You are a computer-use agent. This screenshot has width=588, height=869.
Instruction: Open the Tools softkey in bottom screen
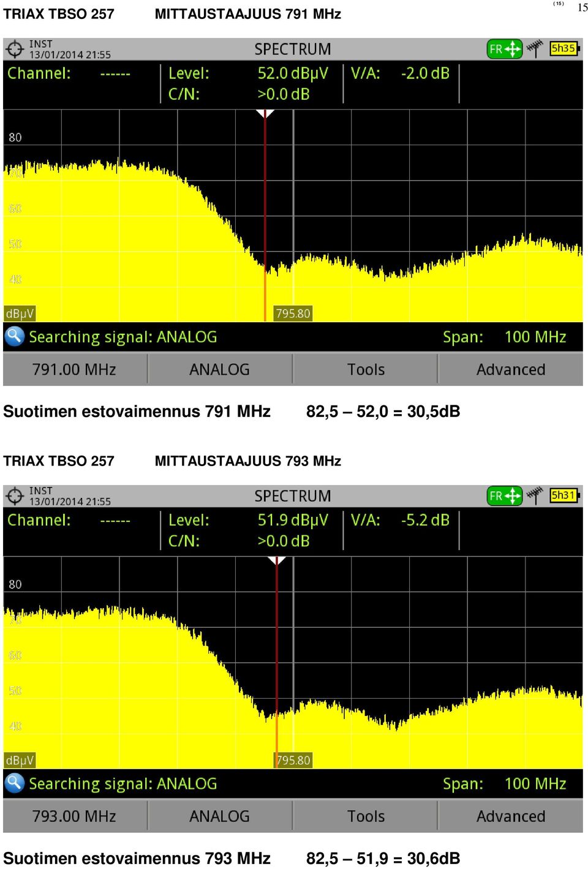[x=366, y=816]
